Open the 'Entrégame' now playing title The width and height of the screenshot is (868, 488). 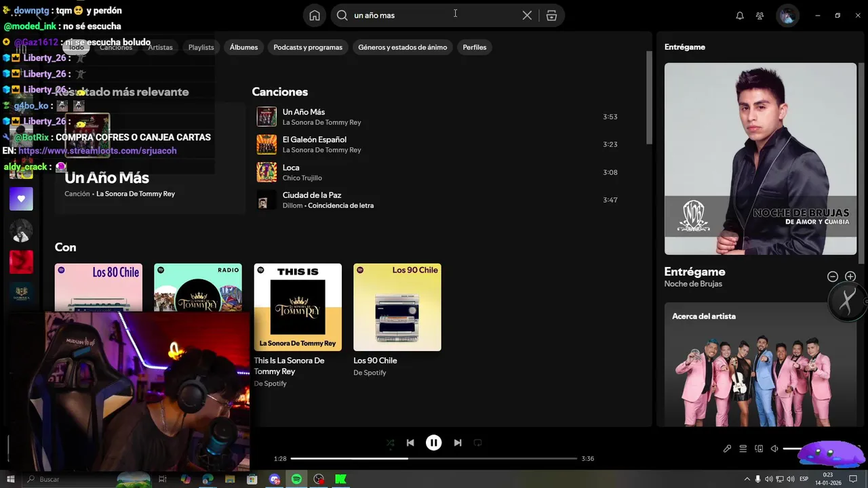[x=694, y=272]
